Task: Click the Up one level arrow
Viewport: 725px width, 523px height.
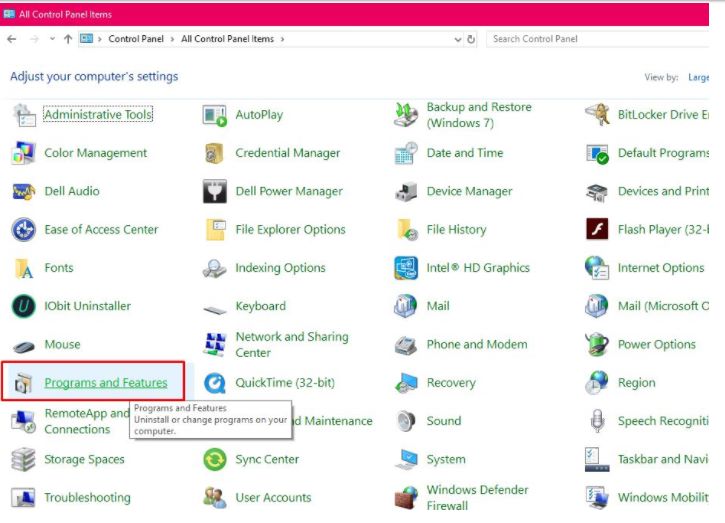Action: coord(68,39)
